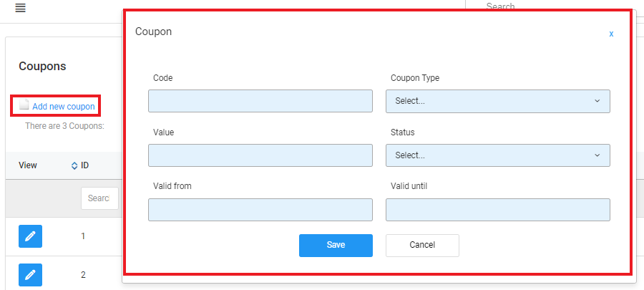Select the Valid until date field
This screenshot has height=290, width=644.
[x=497, y=210]
